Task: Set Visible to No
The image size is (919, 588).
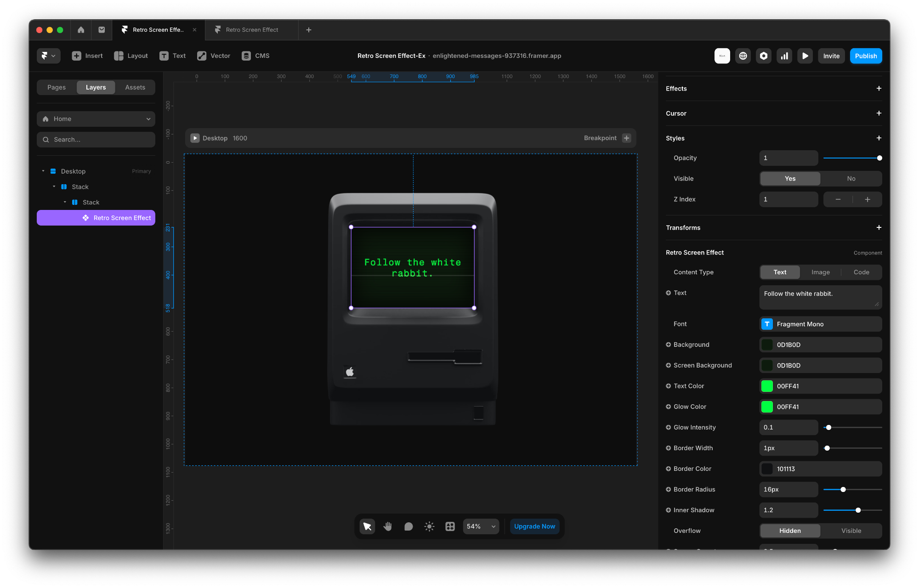Action: (851, 179)
